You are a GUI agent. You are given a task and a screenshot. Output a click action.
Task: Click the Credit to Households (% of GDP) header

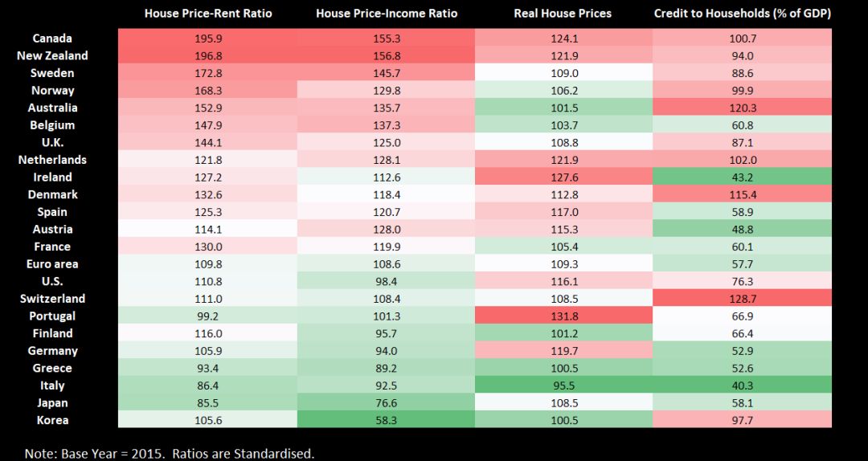point(742,14)
